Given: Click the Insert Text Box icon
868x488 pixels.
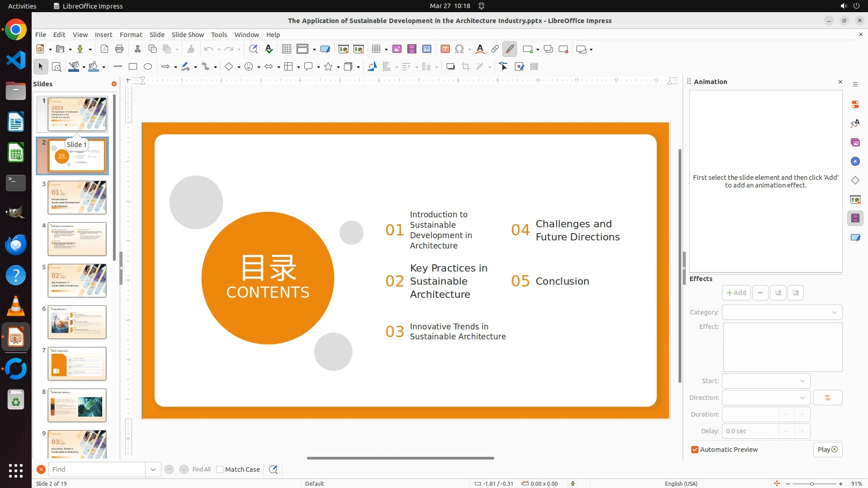Looking at the screenshot, I should 445,49.
